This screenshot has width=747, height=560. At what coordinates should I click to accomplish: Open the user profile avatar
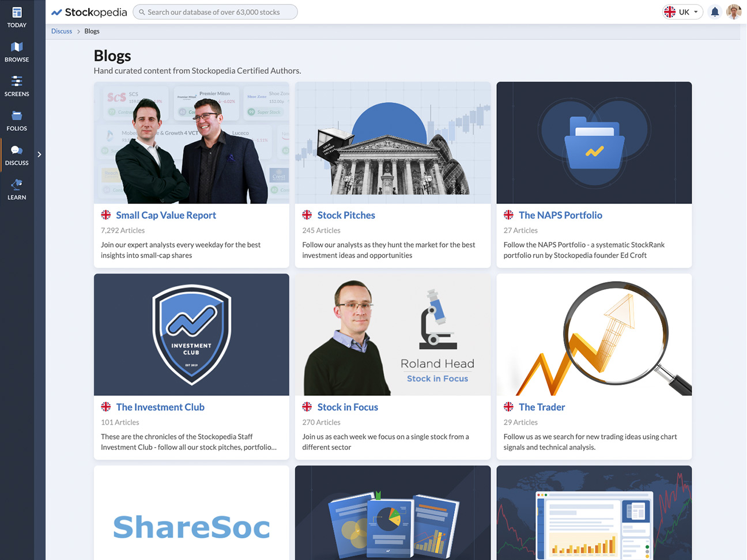click(734, 12)
